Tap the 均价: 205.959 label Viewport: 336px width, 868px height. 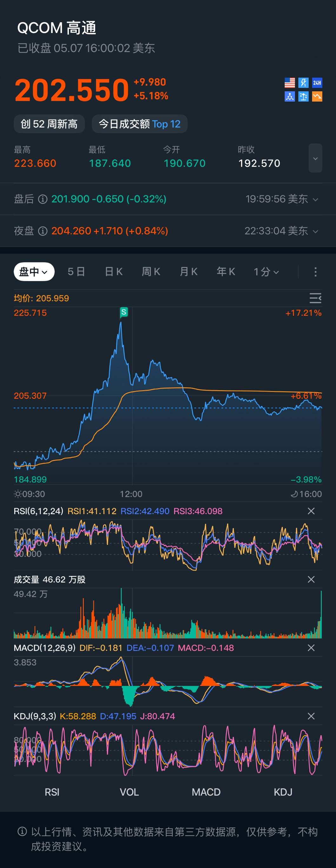click(x=41, y=298)
